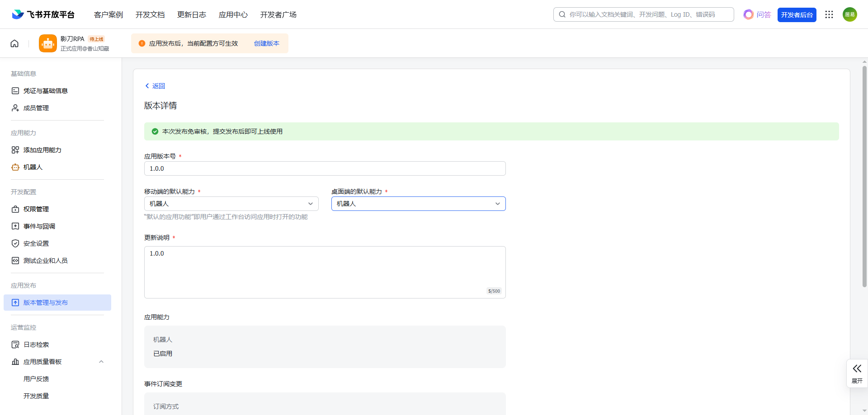The width and height of the screenshot is (868, 415).
Task: Open the 桌面端的默认能力 dropdown
Action: click(418, 204)
